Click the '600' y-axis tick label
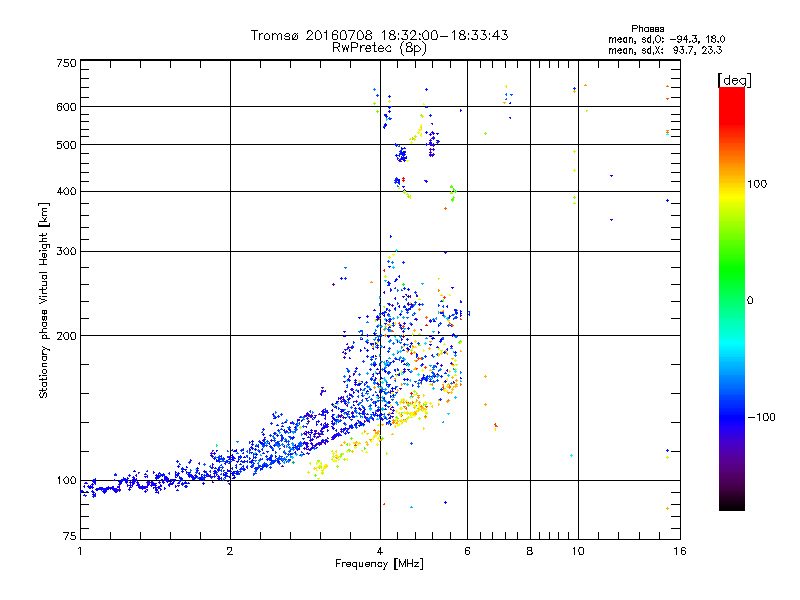 [x=66, y=107]
